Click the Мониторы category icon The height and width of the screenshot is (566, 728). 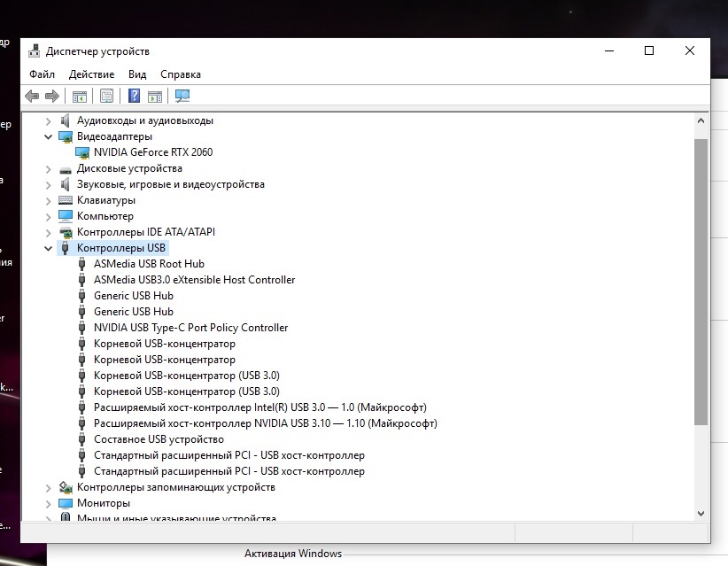point(66,503)
